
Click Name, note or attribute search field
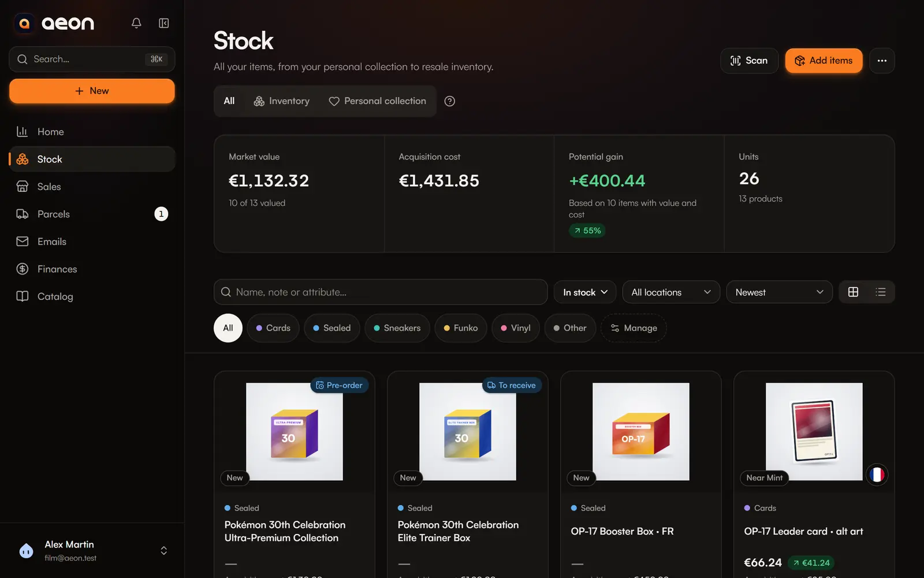click(x=381, y=292)
